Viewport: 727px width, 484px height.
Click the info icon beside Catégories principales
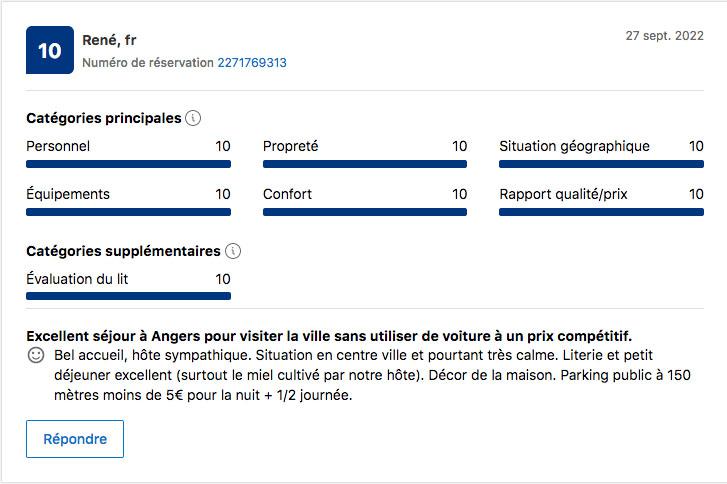[x=194, y=118]
